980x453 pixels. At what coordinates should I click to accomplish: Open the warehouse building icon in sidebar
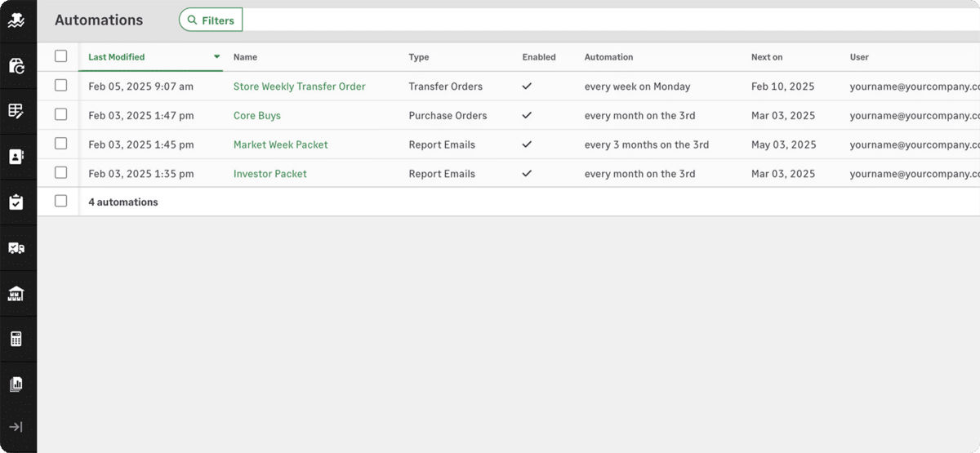(16, 294)
